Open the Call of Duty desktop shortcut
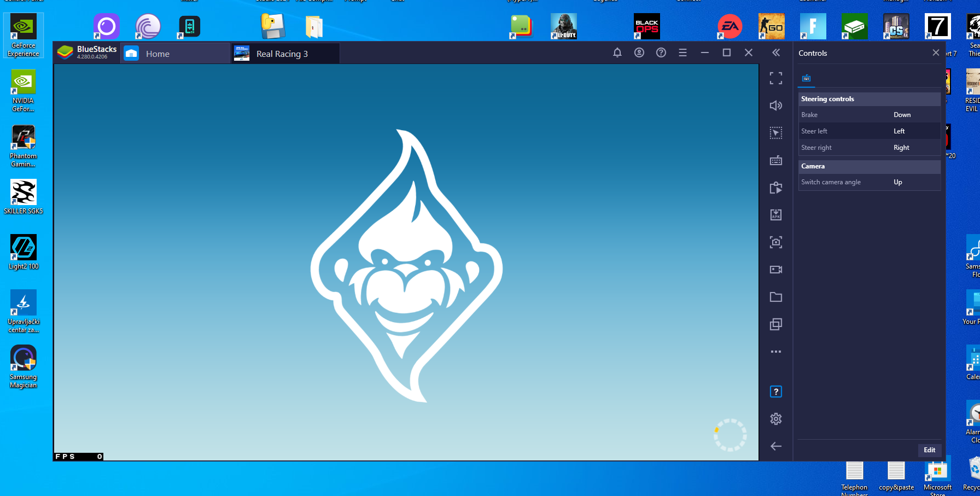 coord(563,26)
